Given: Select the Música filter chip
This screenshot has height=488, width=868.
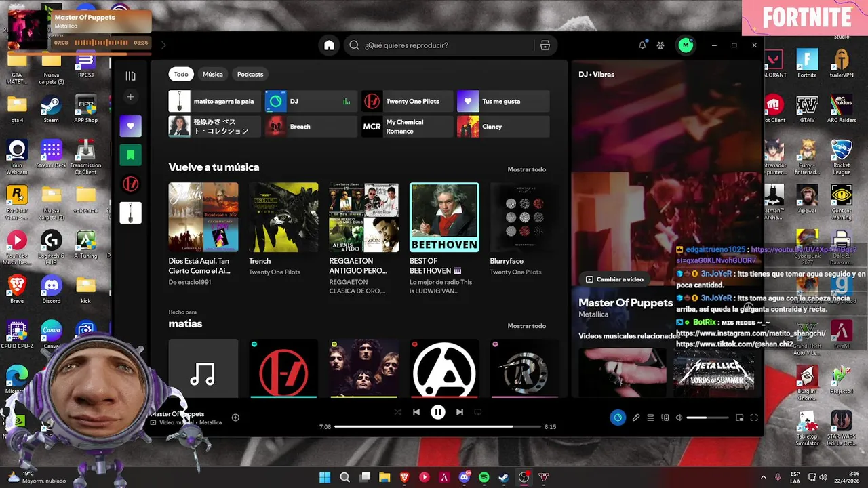Looking at the screenshot, I should pos(213,75).
